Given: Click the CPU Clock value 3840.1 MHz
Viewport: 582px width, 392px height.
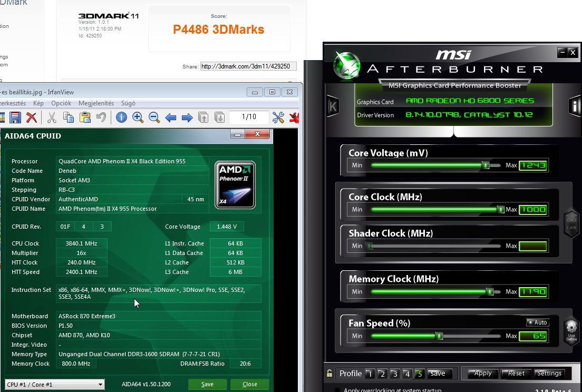Looking at the screenshot, I should click(x=81, y=243).
